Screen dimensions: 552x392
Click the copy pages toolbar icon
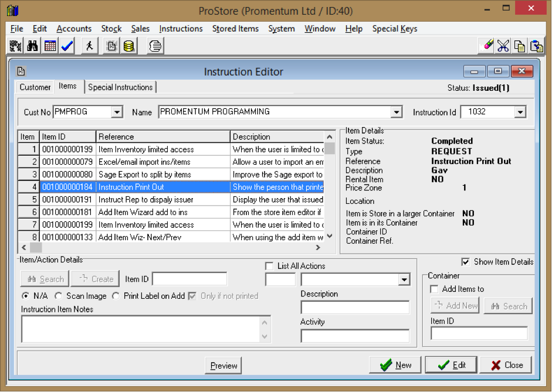pos(520,46)
